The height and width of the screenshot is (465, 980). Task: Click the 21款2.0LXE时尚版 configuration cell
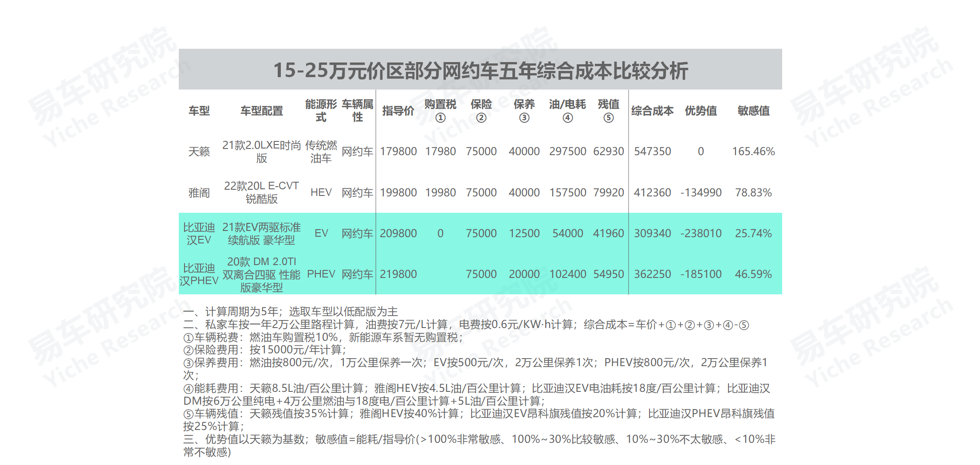coord(261,152)
